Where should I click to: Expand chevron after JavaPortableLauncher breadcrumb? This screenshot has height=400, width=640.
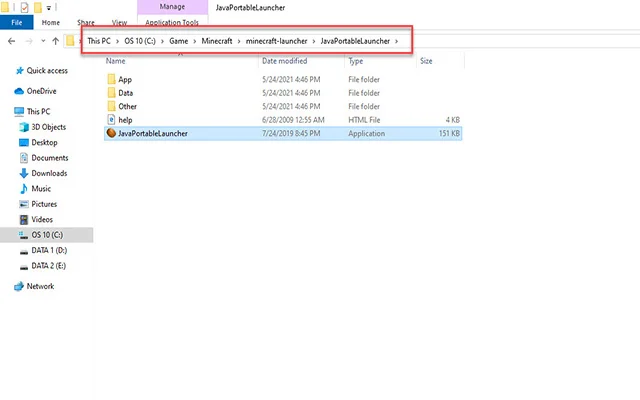pos(396,41)
